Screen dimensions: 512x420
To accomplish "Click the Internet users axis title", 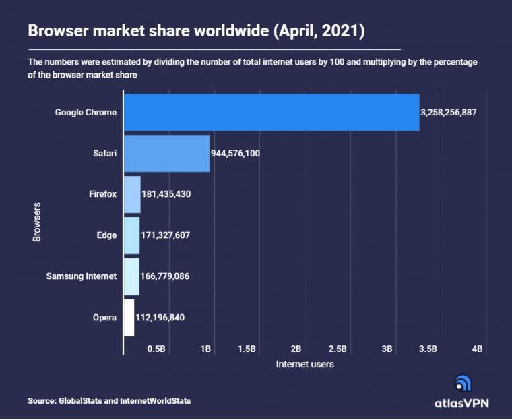I will pyautogui.click(x=305, y=365).
